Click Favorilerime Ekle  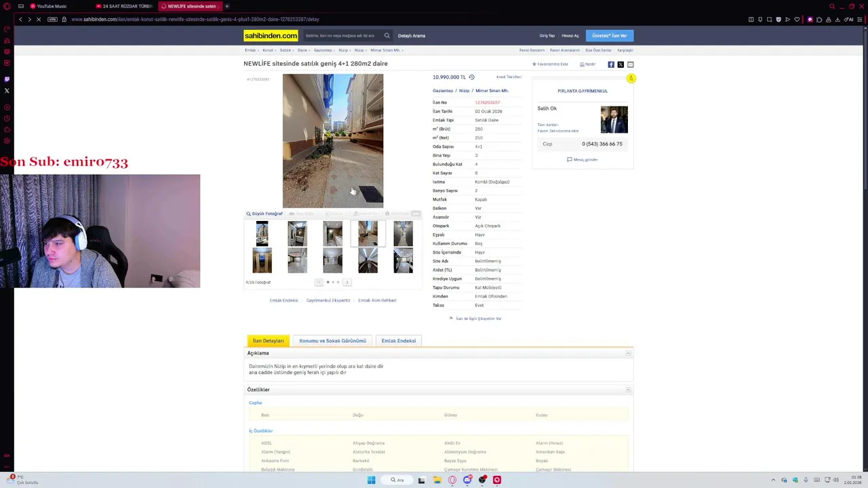pos(551,64)
